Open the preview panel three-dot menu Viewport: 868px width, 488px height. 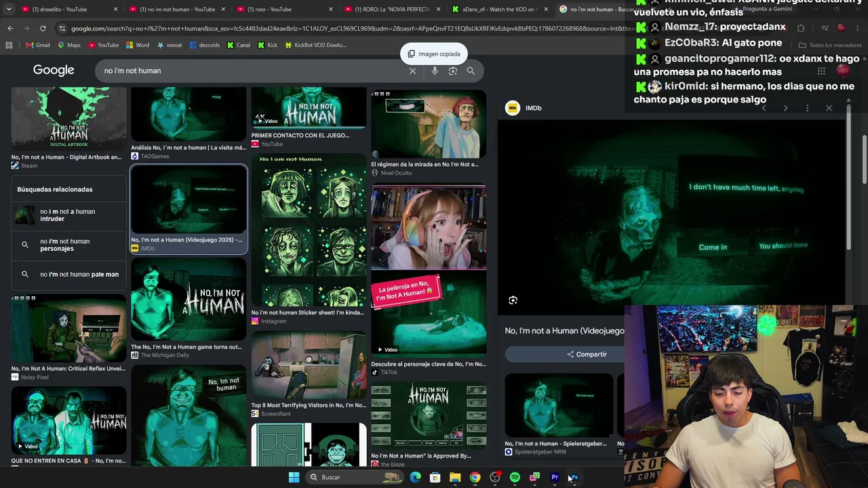click(807, 108)
